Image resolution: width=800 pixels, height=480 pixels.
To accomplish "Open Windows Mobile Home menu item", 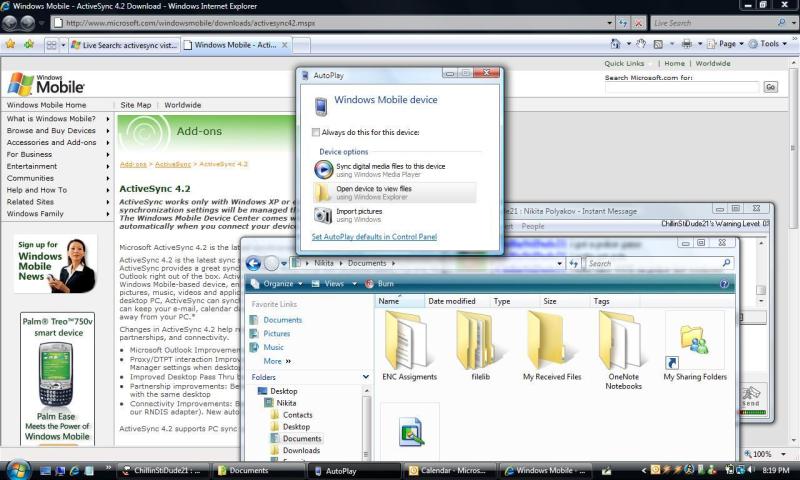I will (x=46, y=105).
